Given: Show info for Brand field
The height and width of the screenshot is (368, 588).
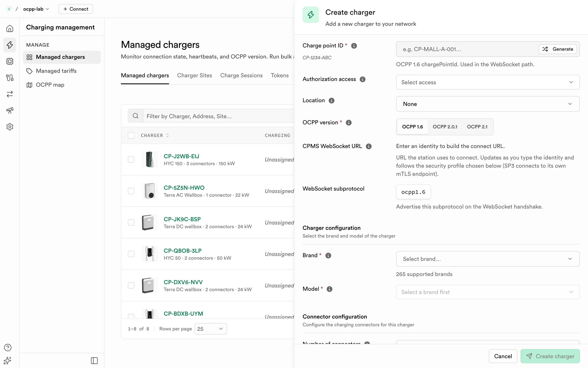Looking at the screenshot, I should click(328, 256).
